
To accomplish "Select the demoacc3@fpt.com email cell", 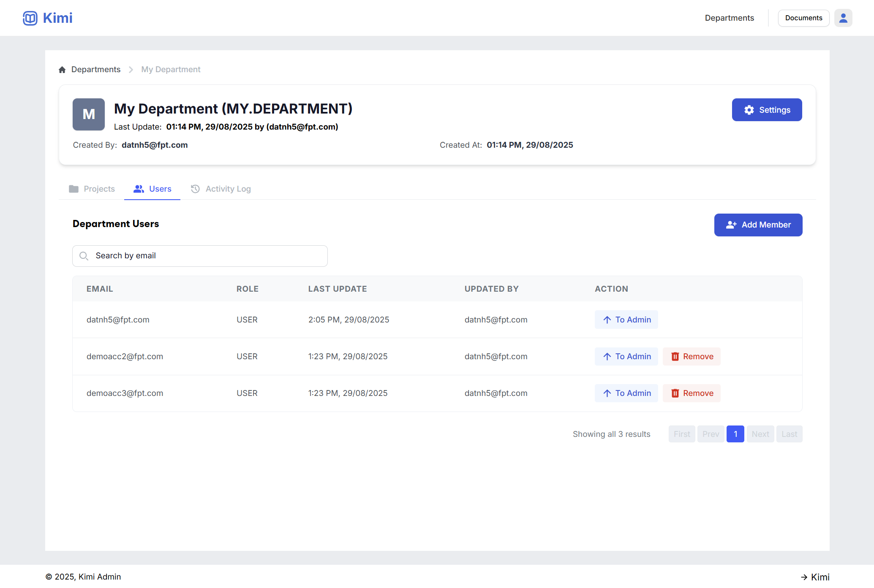I will click(x=125, y=393).
